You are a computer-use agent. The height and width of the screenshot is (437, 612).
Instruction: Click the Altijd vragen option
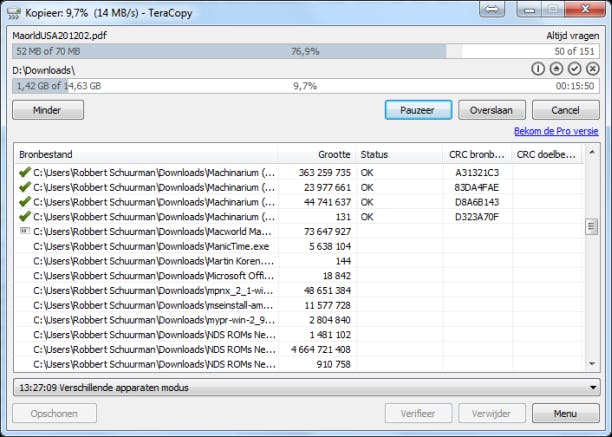(x=573, y=36)
